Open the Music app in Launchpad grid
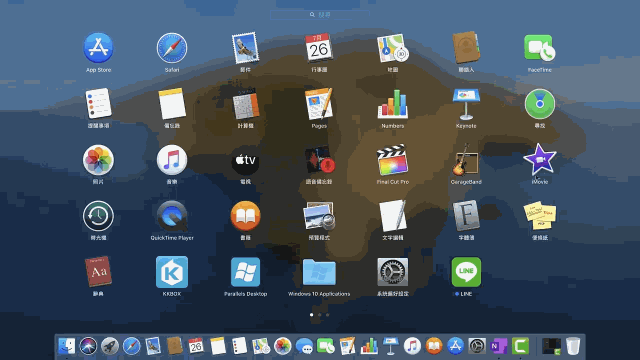 (x=172, y=160)
